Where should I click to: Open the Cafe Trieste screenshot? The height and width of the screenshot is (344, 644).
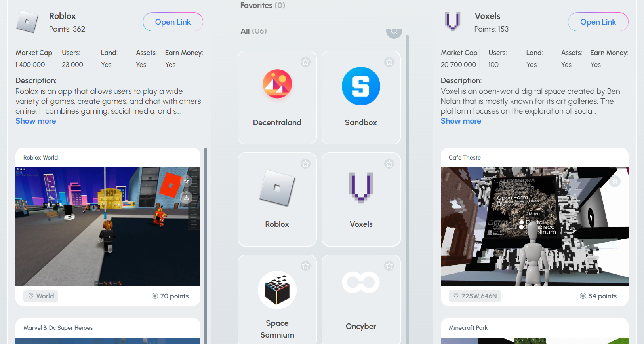535,227
